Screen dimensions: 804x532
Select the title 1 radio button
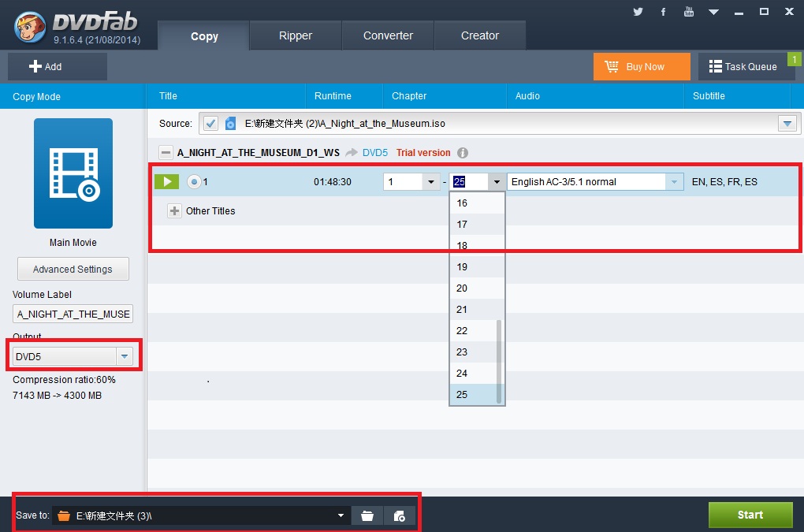click(194, 181)
